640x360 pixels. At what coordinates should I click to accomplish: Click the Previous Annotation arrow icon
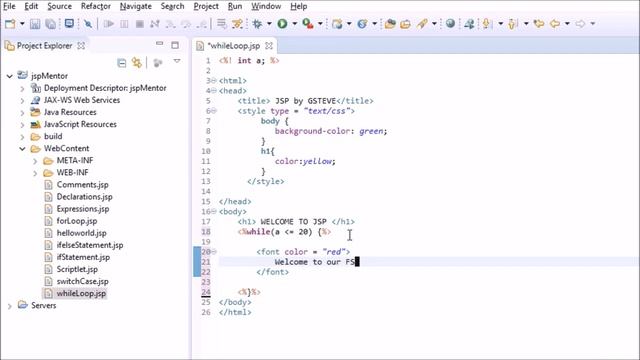point(512,24)
